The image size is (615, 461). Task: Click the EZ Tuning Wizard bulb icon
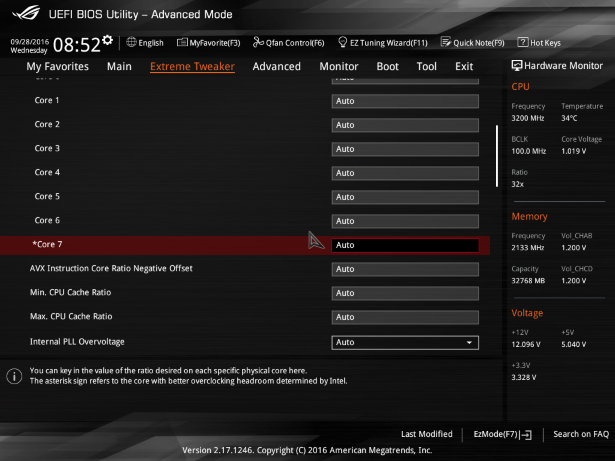tap(342, 42)
